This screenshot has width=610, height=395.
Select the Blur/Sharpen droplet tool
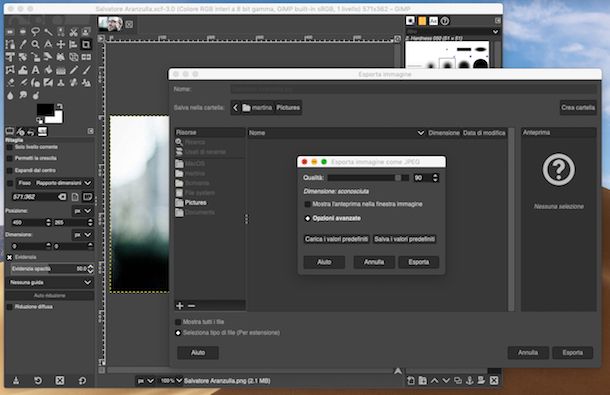[x=10, y=95]
